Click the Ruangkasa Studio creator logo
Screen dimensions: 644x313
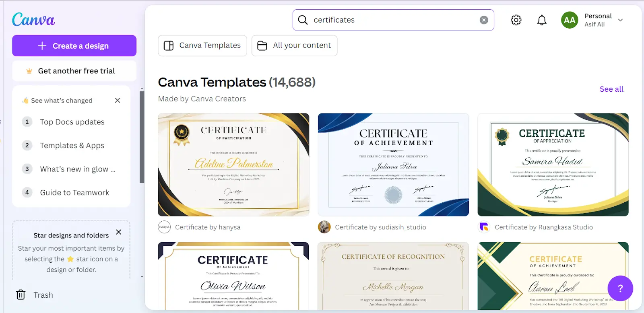tap(484, 227)
